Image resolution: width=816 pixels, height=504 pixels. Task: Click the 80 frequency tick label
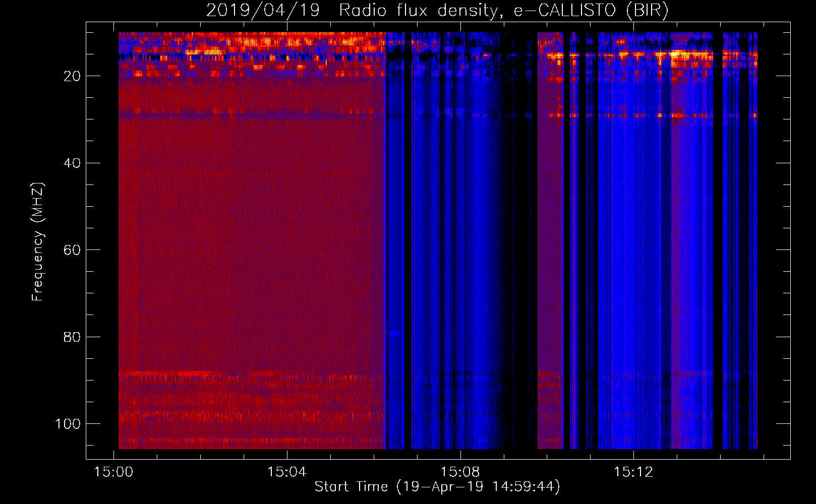(x=72, y=337)
